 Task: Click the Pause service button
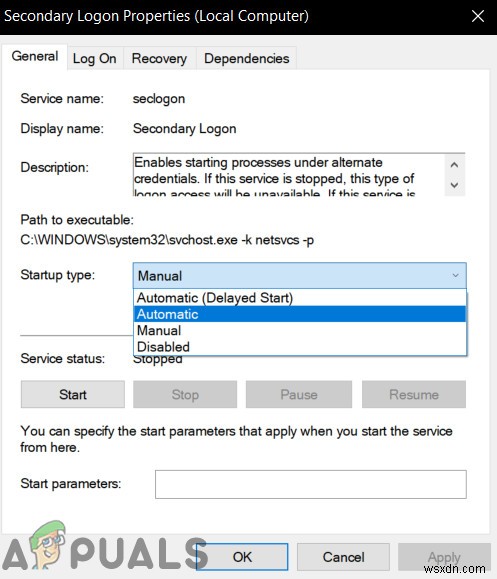299,394
